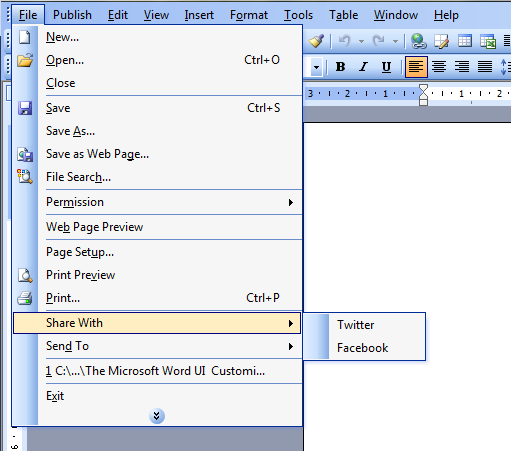Click the Format Painter brush icon
Screen dimensions: 511x451
[316, 41]
